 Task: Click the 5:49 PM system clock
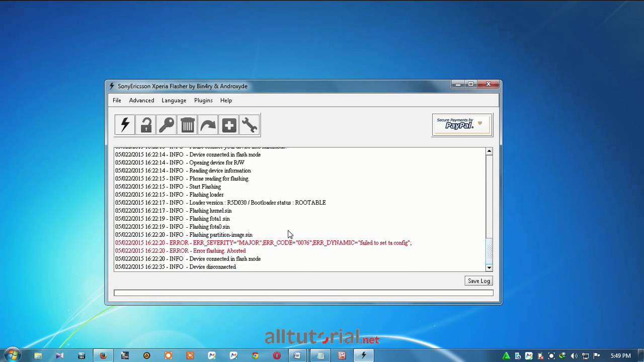(620, 355)
